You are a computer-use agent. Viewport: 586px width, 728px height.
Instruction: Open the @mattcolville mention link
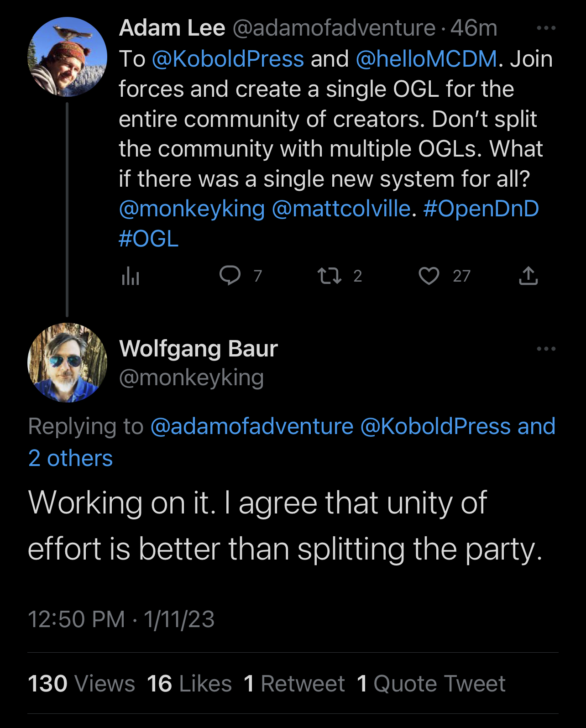click(x=341, y=209)
